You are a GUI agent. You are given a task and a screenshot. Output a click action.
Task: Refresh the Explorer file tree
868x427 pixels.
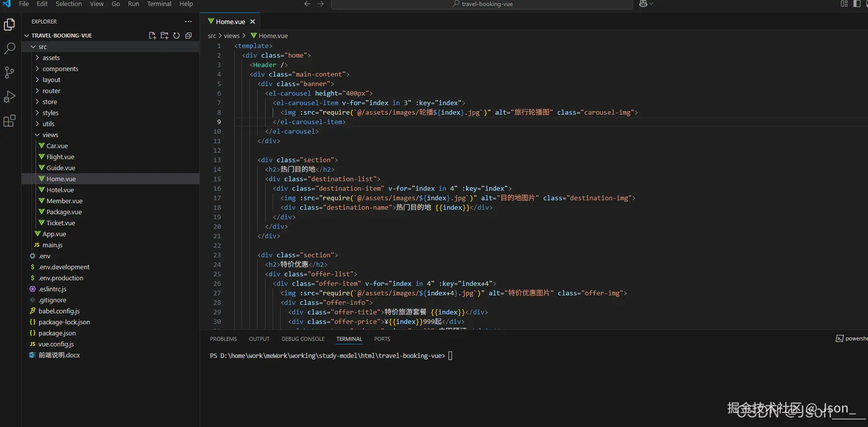176,36
